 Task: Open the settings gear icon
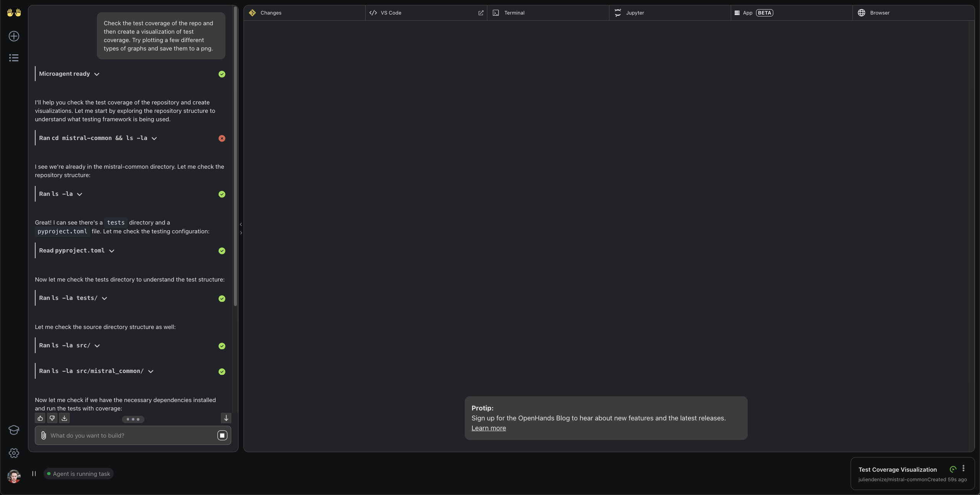[14, 453]
